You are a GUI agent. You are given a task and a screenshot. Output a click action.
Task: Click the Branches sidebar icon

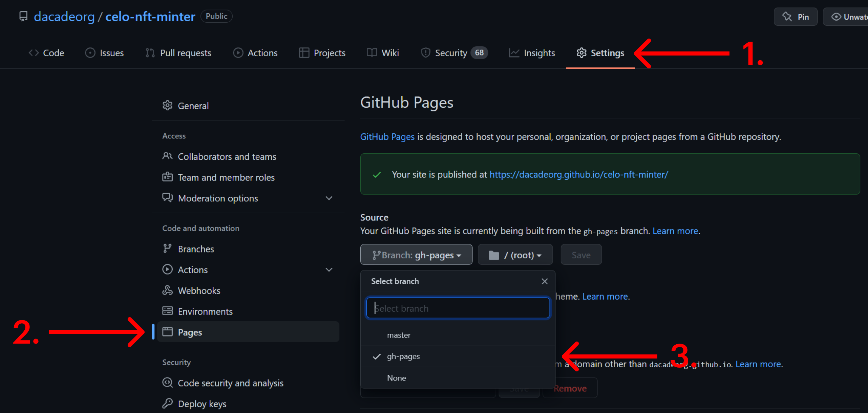[167, 249]
